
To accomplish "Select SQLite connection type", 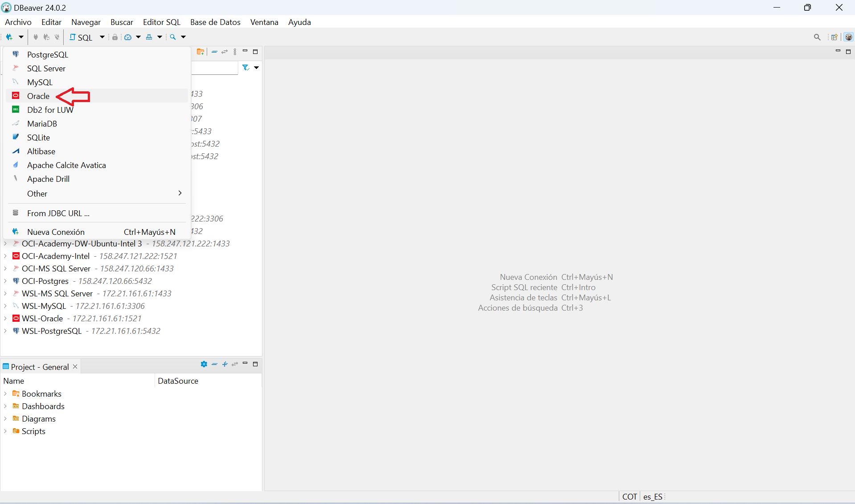I will tap(97, 137).
